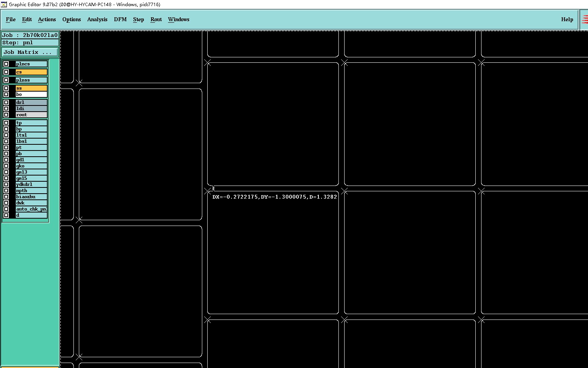Toggle the checkbox for layer rout
588x368 pixels.
tap(6, 115)
